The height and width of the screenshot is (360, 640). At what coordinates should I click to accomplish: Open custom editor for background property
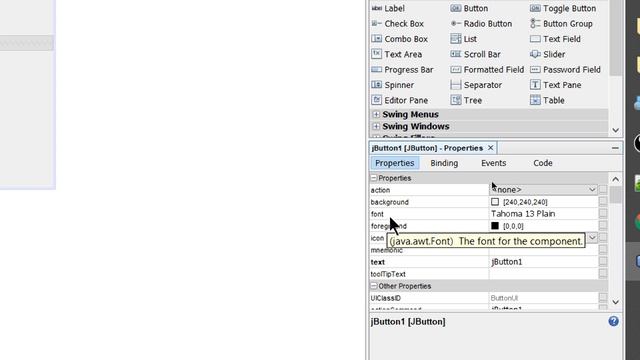tap(603, 202)
